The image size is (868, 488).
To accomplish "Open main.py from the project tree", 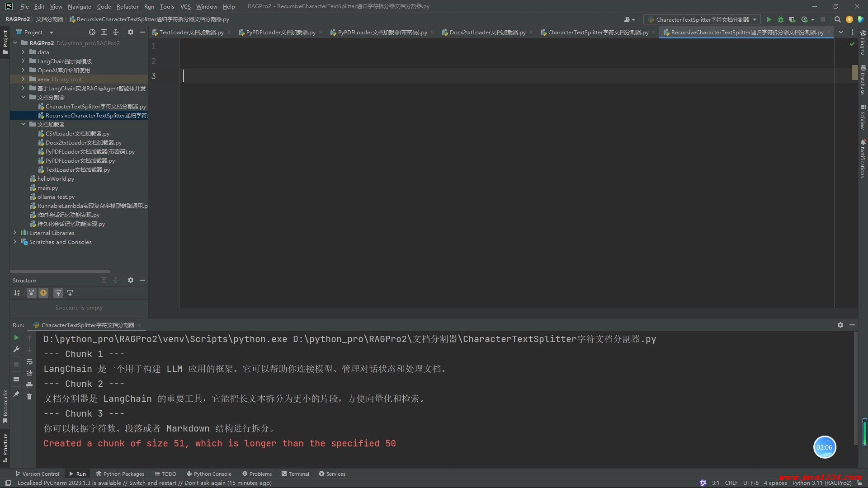I will pyautogui.click(x=47, y=188).
